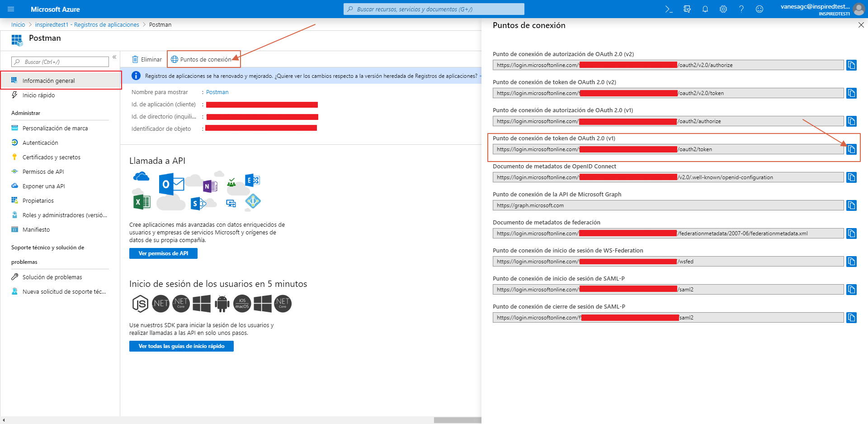The width and height of the screenshot is (868, 424).
Task: Close the Puntos de conexión panel
Action: click(x=861, y=25)
